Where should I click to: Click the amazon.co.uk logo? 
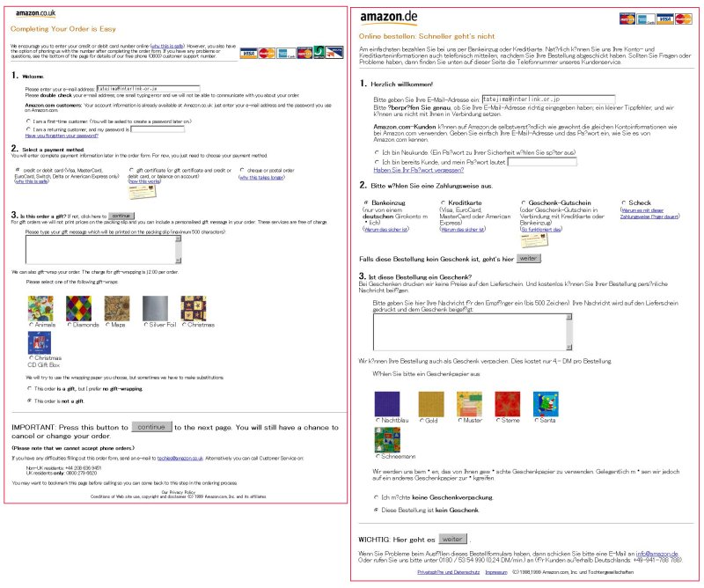pyautogui.click(x=35, y=13)
